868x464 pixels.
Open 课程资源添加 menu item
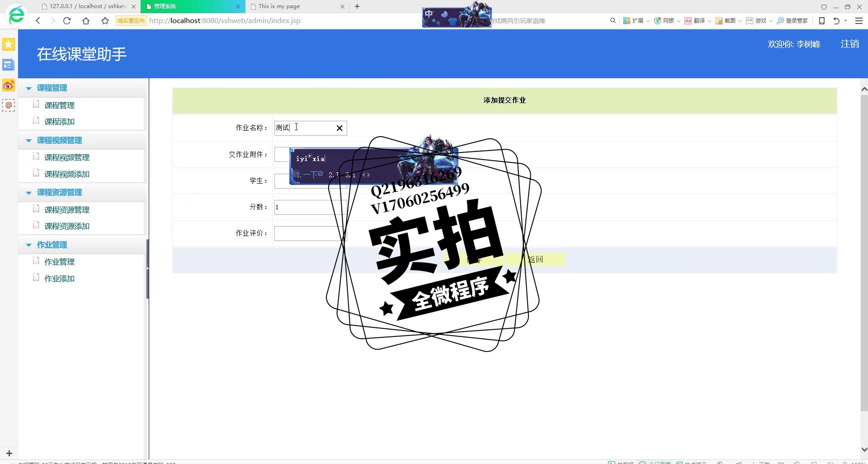67,226
